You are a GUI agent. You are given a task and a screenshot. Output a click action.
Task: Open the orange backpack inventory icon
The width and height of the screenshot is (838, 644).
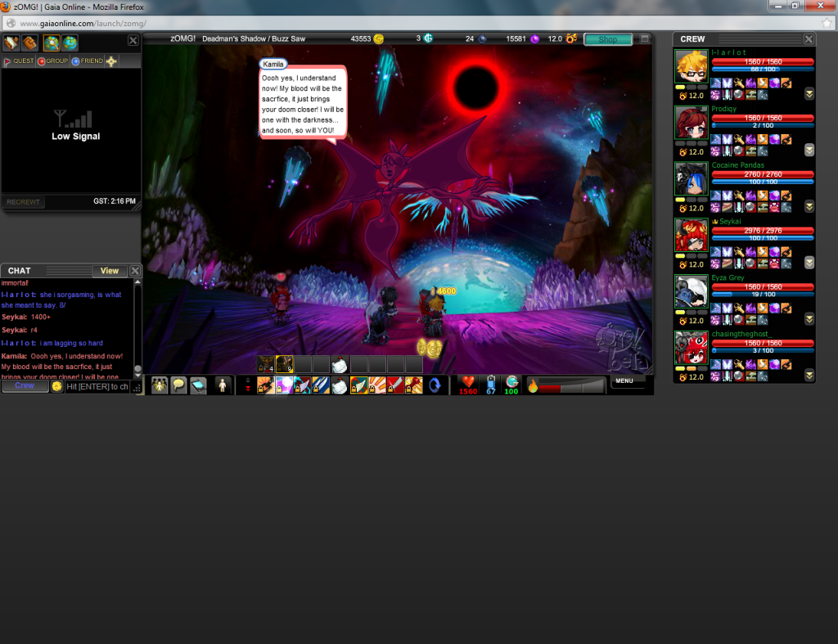coord(30,43)
